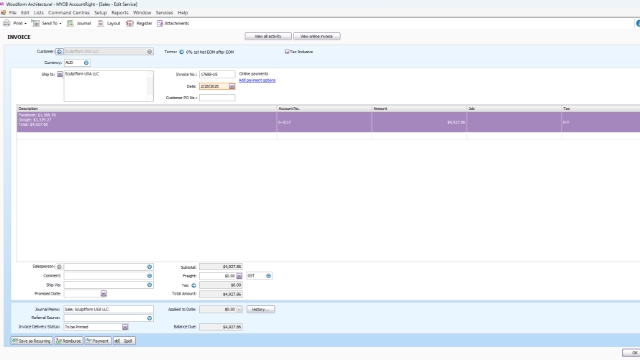Click the Description column header
This screenshot has height=360, width=640.
coord(147,109)
